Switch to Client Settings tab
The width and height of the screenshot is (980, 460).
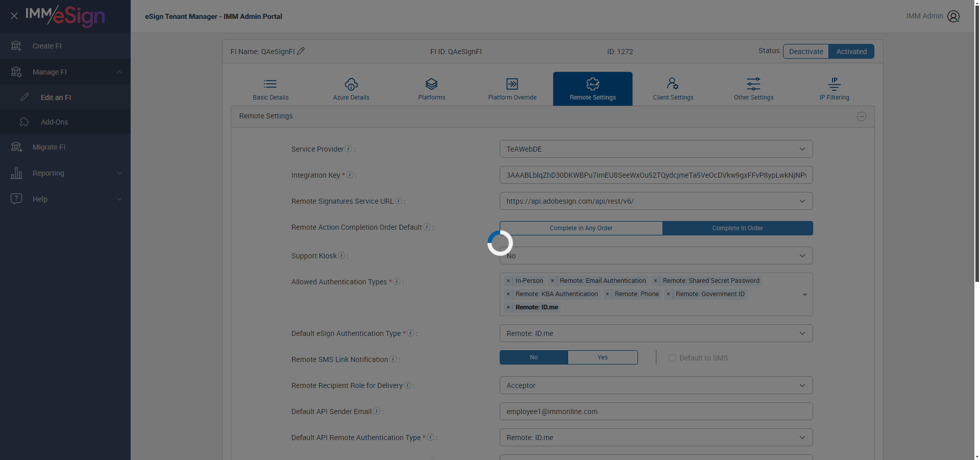[673, 89]
